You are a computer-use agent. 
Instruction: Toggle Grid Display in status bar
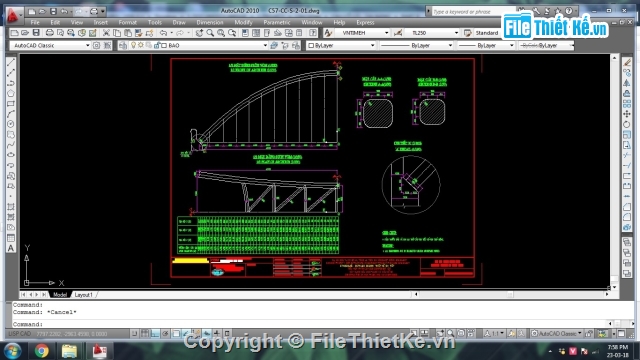[x=145, y=333]
